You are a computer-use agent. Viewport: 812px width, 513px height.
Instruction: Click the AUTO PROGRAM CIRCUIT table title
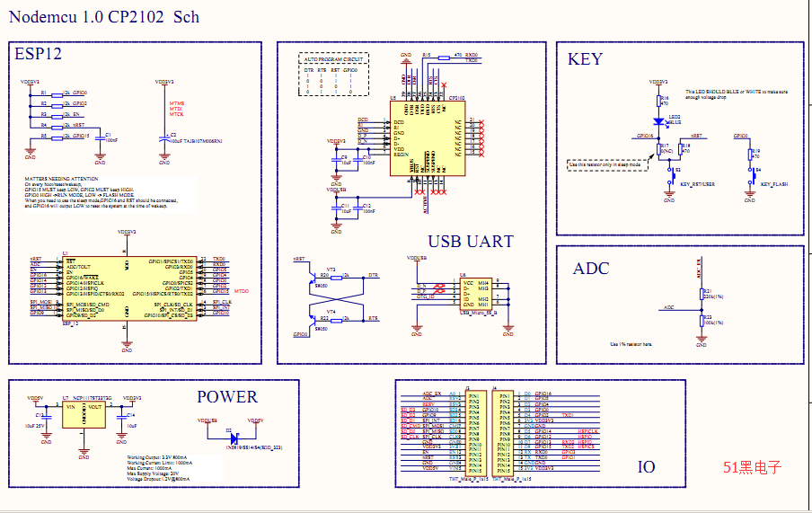[x=333, y=59]
